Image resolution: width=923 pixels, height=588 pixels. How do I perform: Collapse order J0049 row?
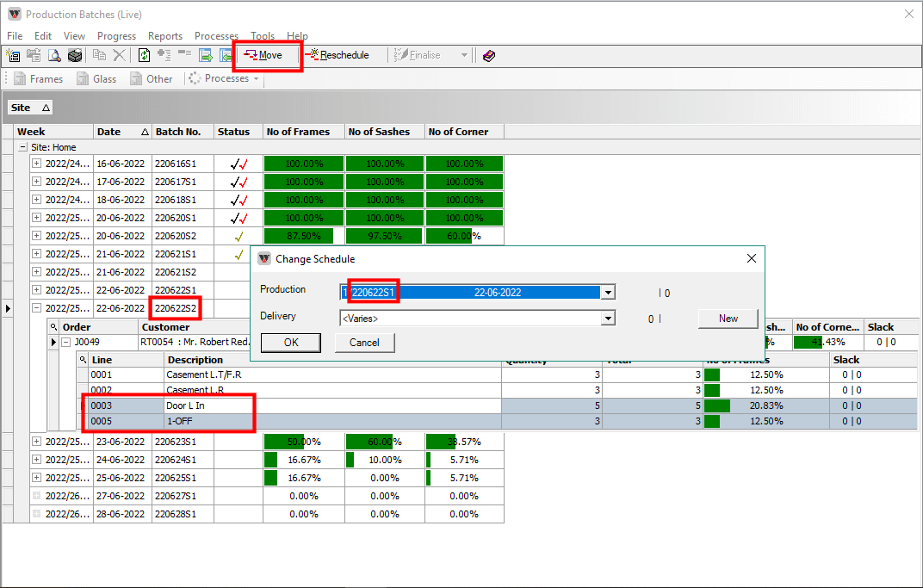coord(65,343)
